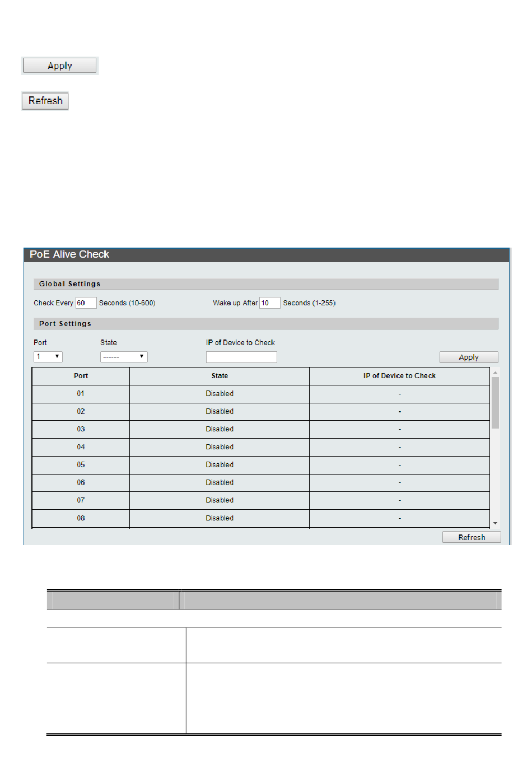Click the large Refresh button above the panel
532x772 pixels.
[x=45, y=101]
